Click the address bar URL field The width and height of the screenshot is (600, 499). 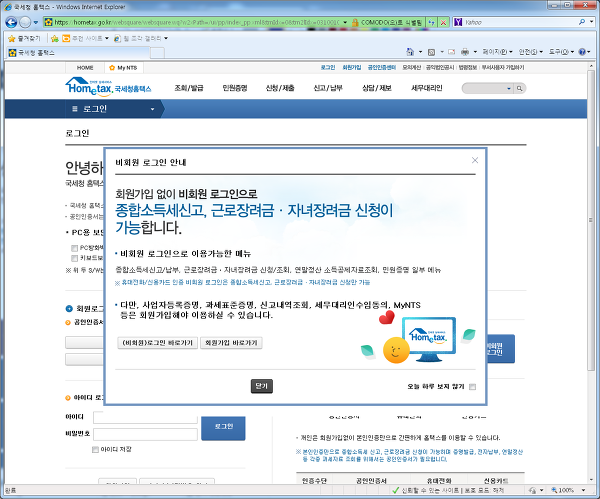(x=196, y=22)
